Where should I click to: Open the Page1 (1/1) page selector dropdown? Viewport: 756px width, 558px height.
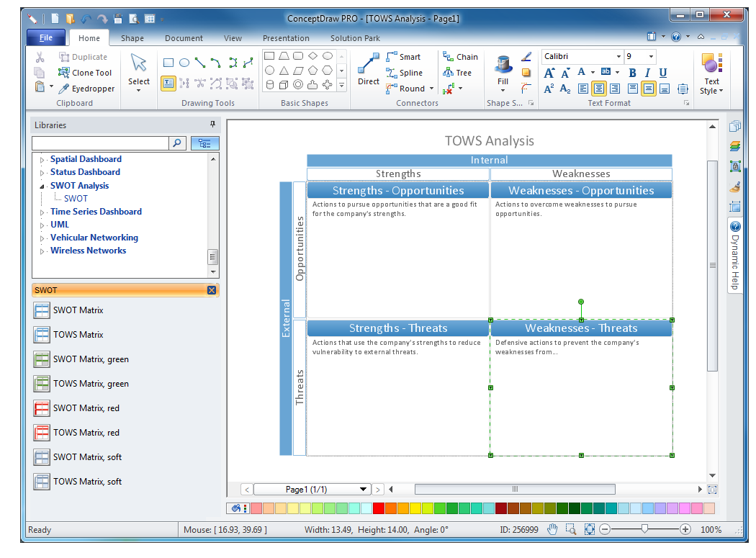tap(364, 490)
